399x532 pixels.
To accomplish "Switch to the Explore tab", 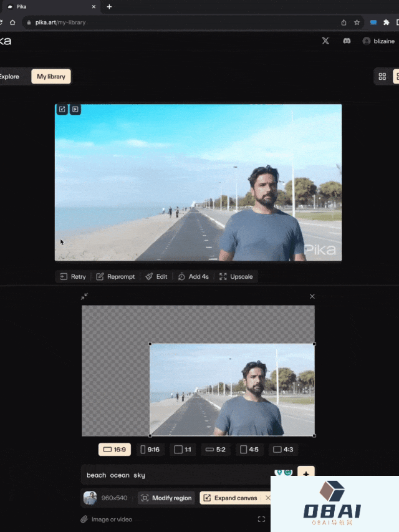I will click(x=9, y=77).
